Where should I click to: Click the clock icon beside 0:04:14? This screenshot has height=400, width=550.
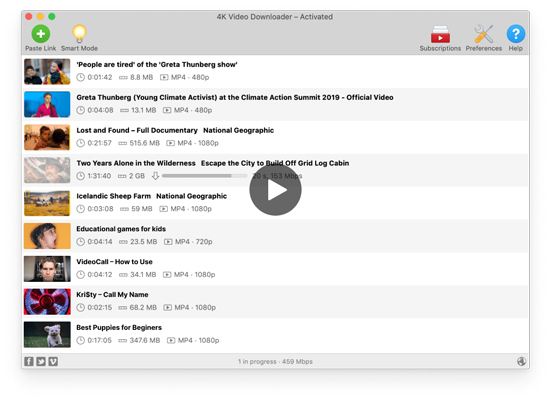pos(81,241)
